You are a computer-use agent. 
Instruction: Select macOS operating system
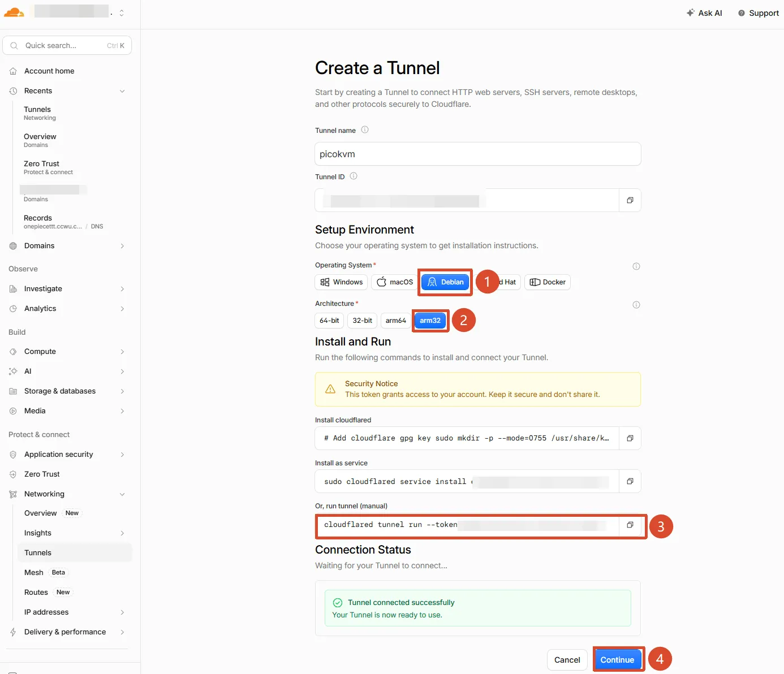[395, 282]
